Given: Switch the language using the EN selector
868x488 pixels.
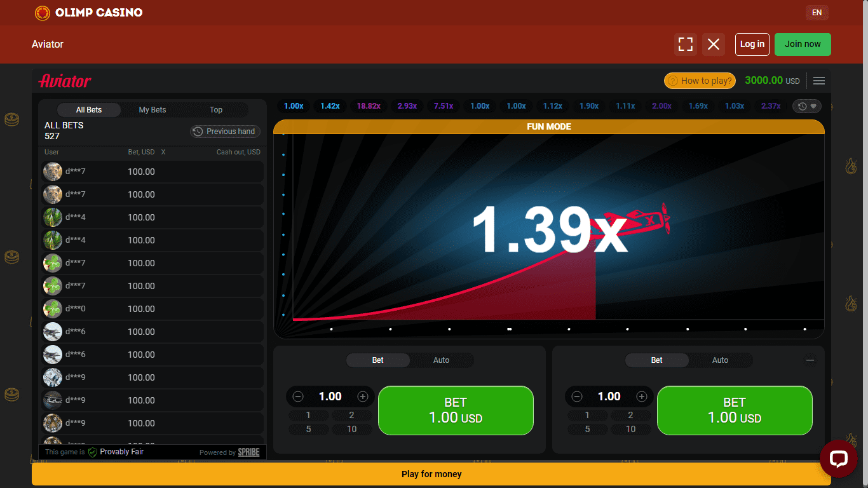Looking at the screenshot, I should tap(817, 13).
